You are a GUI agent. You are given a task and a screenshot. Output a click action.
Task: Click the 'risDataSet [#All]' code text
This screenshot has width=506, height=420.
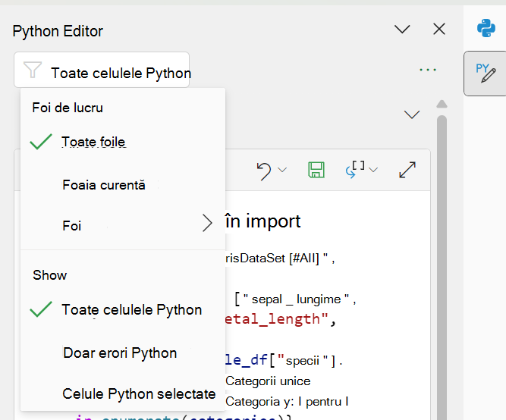(x=272, y=259)
